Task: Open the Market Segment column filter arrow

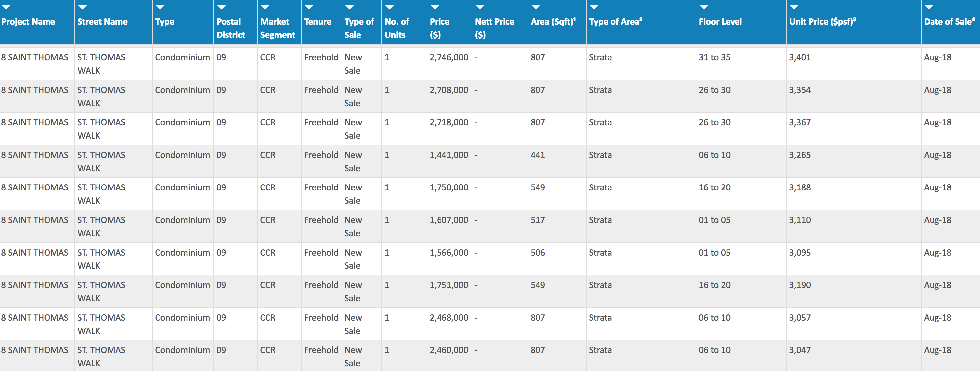Action: [x=265, y=7]
